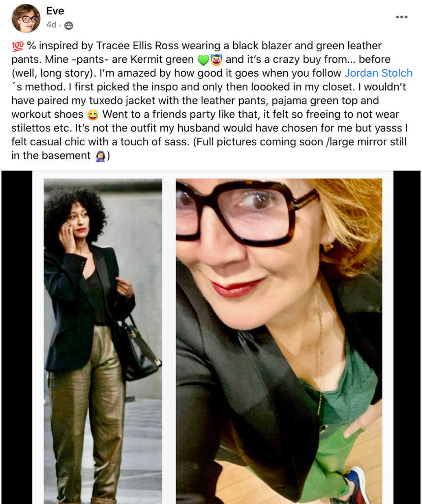Click the green heart emoji
Viewport: 422px width, 504px height.
point(203,60)
